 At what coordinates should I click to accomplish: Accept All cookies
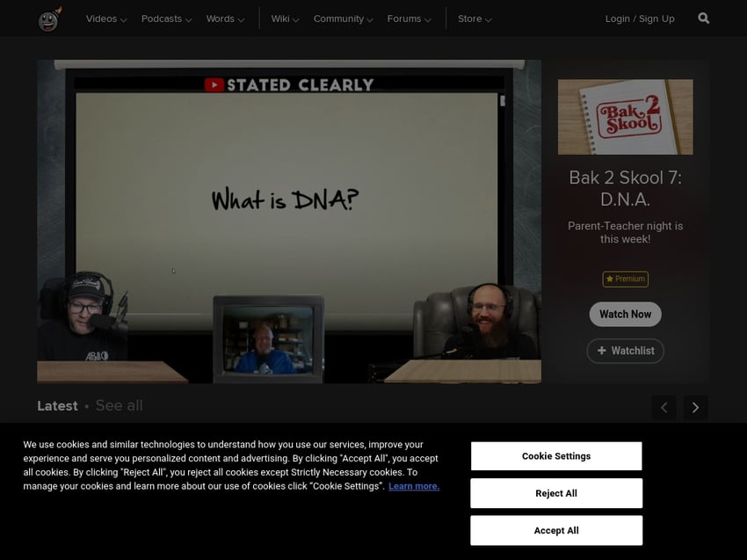[x=556, y=530]
